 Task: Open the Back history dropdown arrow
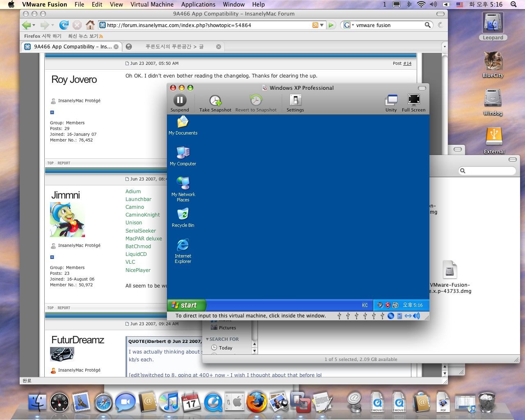pyautogui.click(x=34, y=25)
